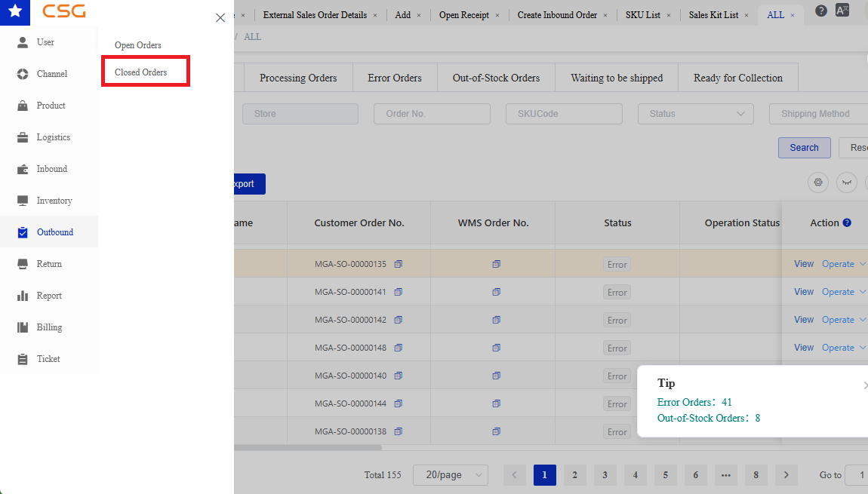Click the Ticket clipboard icon
Viewport: 868px width, 494px height.
(22, 359)
